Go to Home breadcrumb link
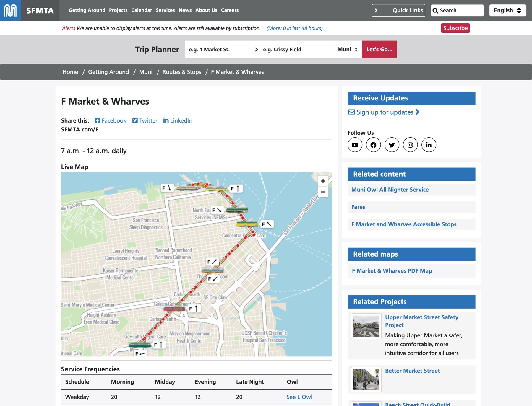The image size is (532, 406). [70, 72]
